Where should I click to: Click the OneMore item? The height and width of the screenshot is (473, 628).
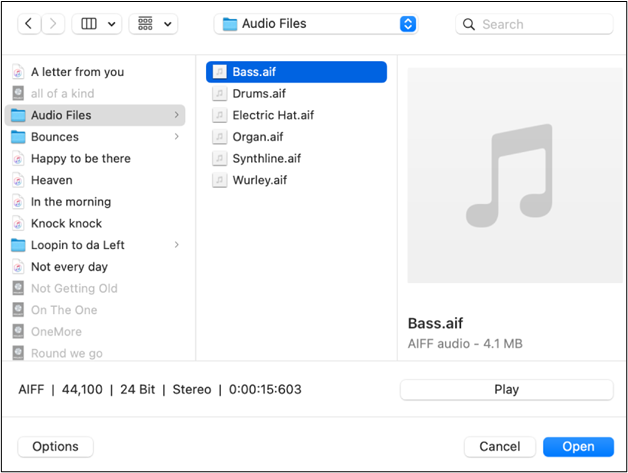point(95,332)
